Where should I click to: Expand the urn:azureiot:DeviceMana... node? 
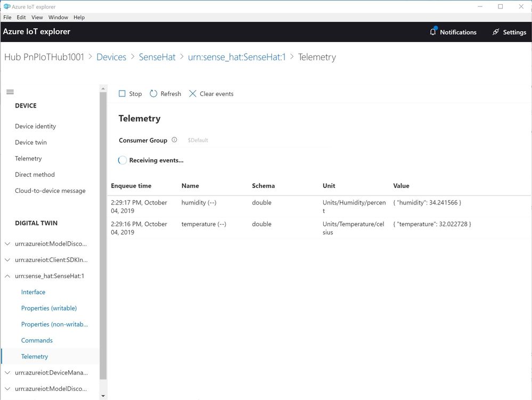pyautogui.click(x=7, y=372)
